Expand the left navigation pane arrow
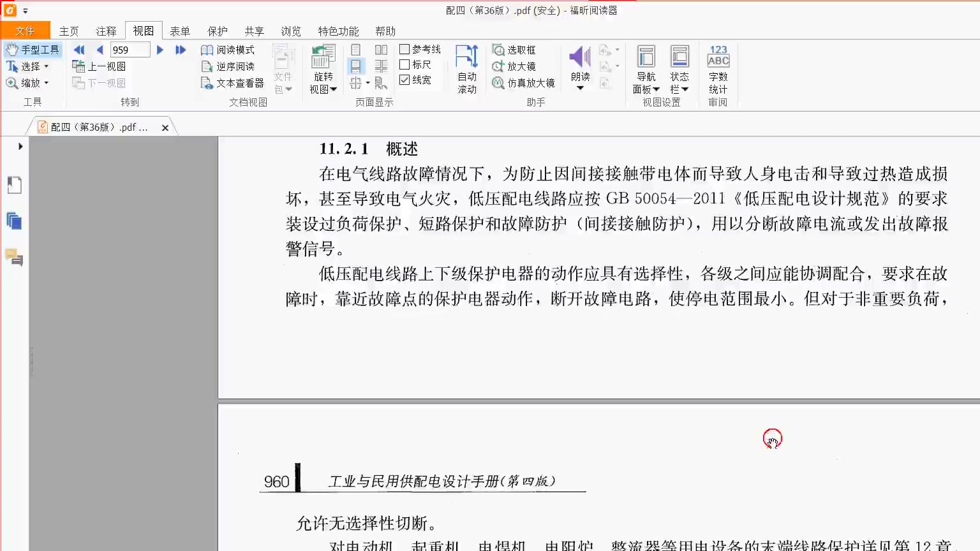The width and height of the screenshot is (980, 551). click(20, 146)
